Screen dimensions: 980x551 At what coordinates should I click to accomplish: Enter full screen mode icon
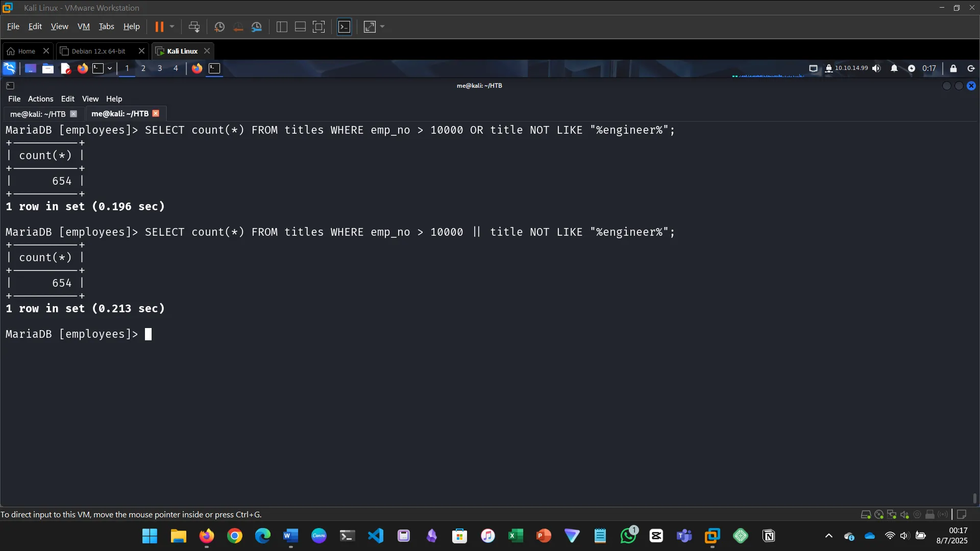318,27
